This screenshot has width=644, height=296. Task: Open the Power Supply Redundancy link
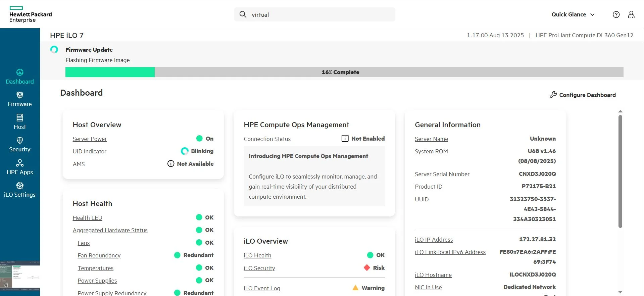112,293
